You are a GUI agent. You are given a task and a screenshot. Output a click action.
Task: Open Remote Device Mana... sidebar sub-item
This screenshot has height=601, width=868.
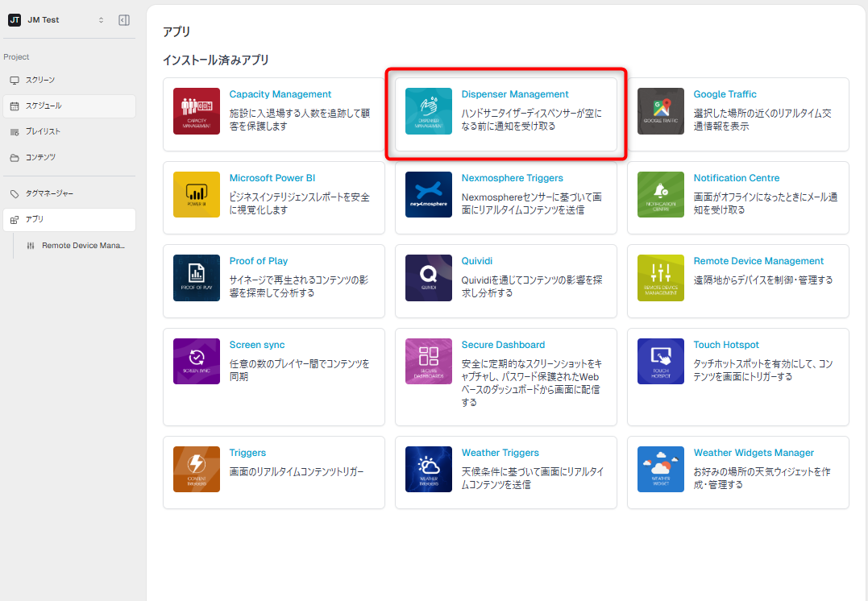click(x=76, y=246)
